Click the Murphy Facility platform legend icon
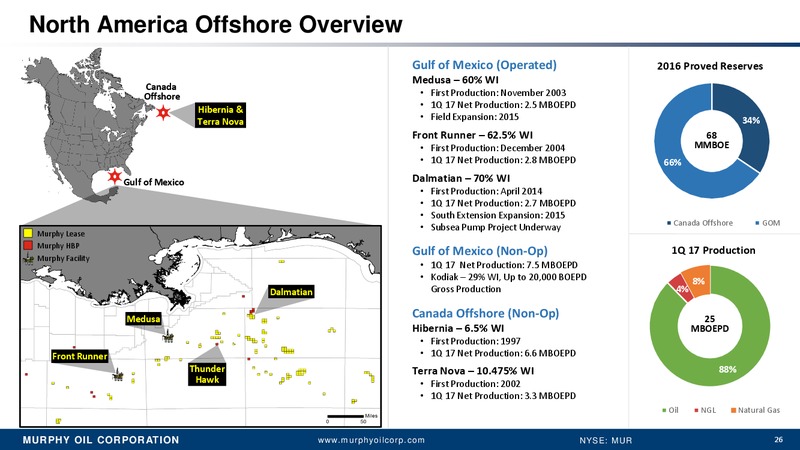The image size is (800, 450). point(29,259)
